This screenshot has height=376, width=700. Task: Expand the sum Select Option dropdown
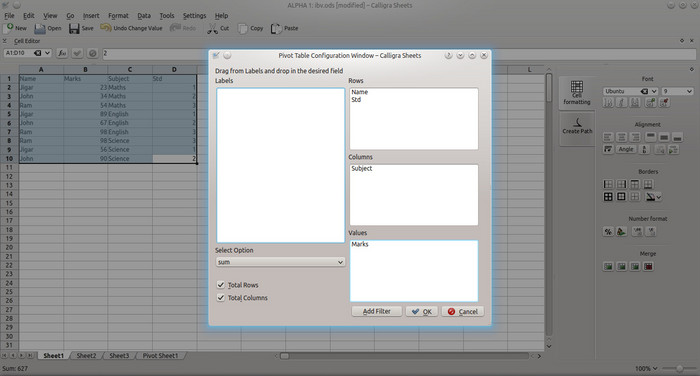280,262
